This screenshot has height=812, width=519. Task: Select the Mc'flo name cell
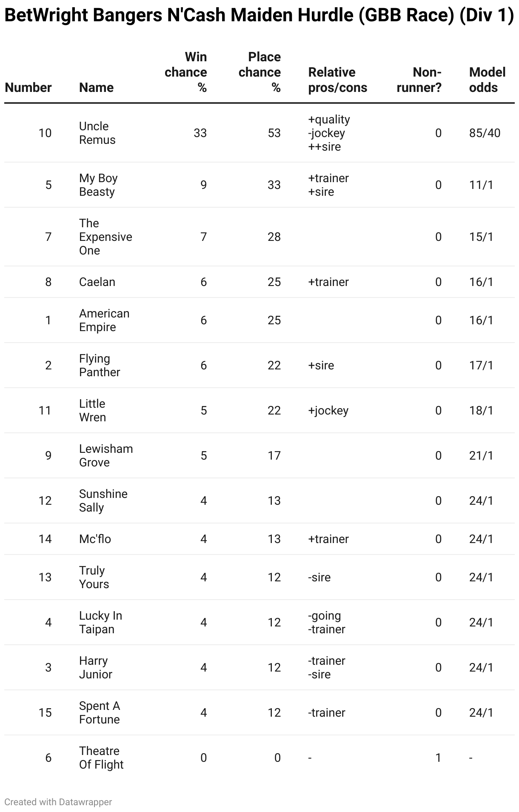tap(95, 539)
